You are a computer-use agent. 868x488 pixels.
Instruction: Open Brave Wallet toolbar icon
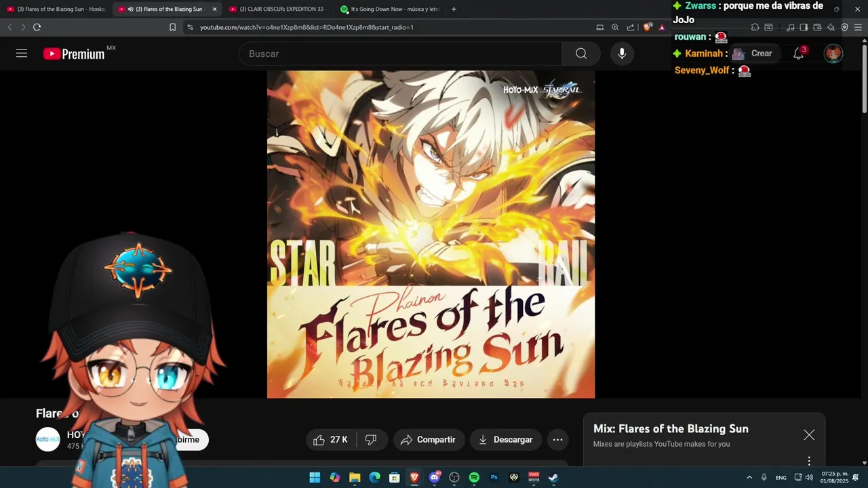[817, 27]
